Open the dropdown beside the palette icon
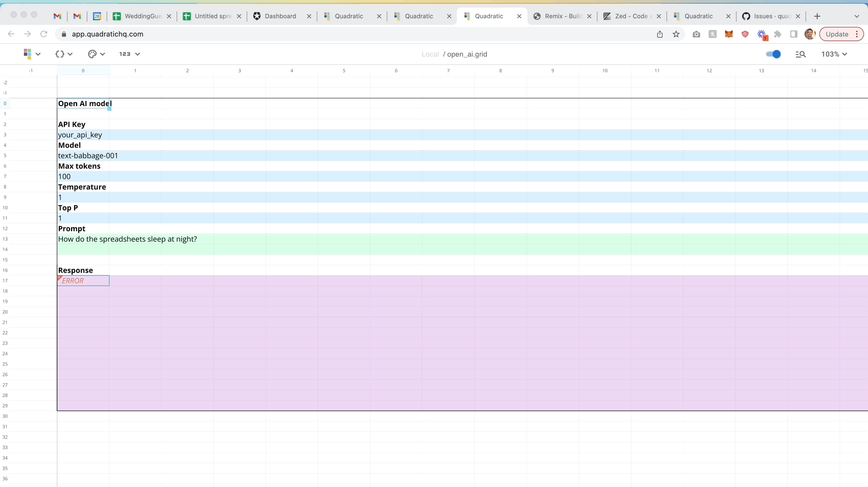The image size is (868, 487). click(x=103, y=54)
